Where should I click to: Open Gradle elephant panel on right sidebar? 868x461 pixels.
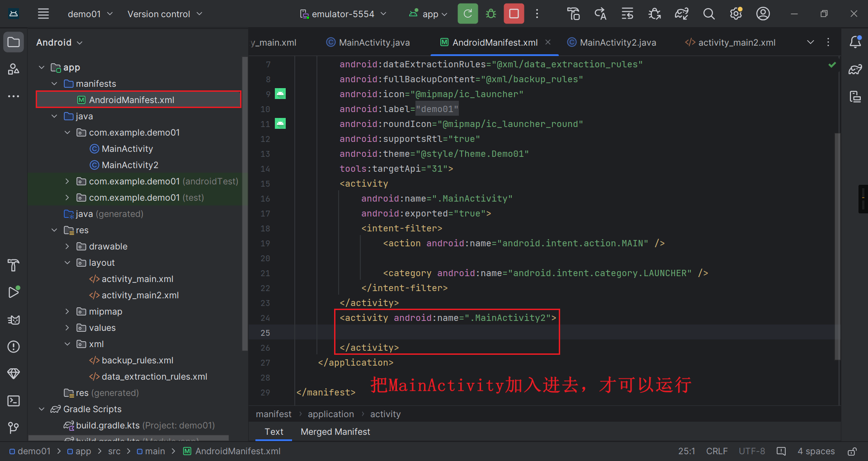[855, 69]
